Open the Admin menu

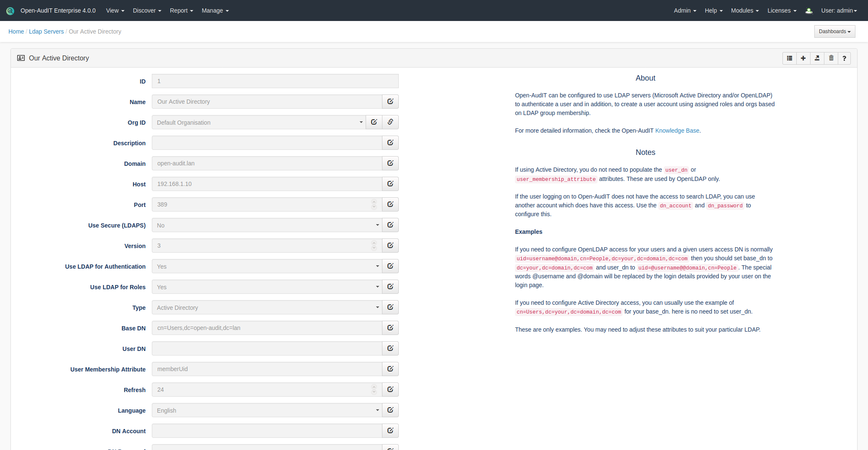click(x=684, y=10)
